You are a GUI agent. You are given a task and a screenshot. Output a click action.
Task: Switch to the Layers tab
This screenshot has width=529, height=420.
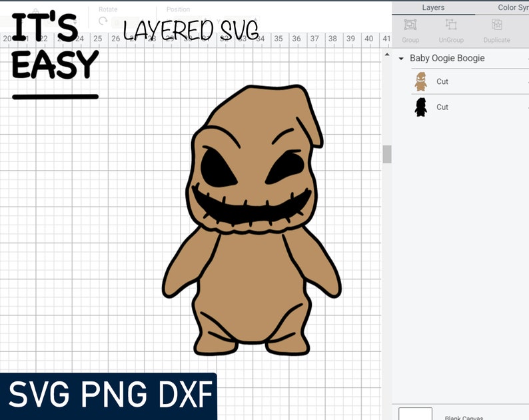point(433,8)
